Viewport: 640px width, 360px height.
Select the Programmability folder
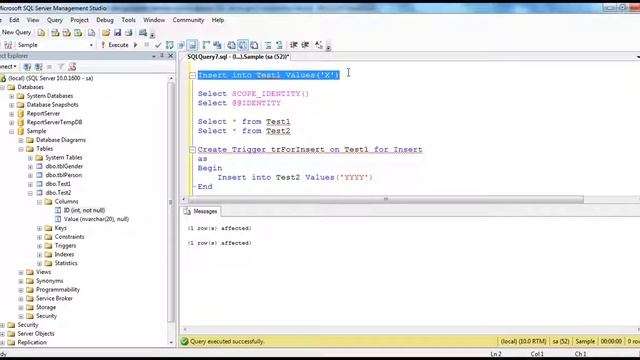click(x=58, y=290)
